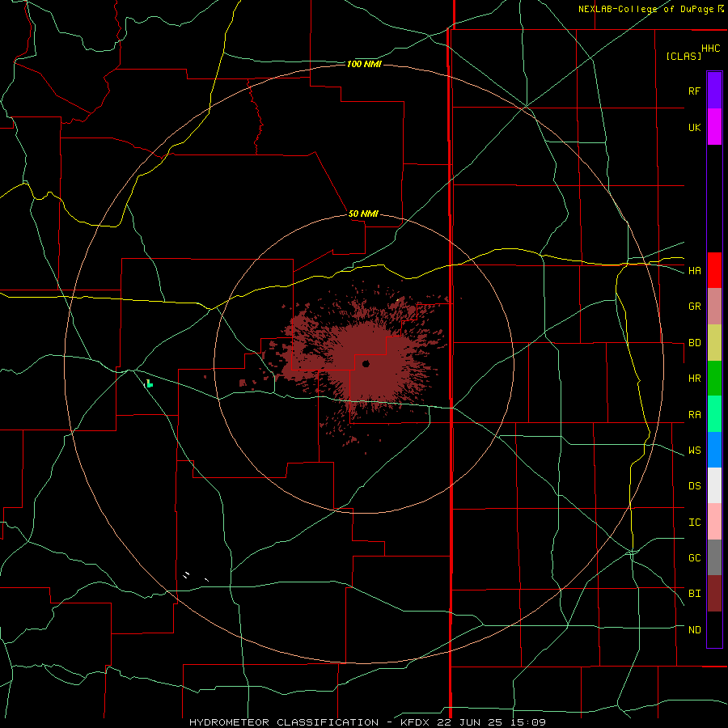Click the ND legend label

click(694, 630)
